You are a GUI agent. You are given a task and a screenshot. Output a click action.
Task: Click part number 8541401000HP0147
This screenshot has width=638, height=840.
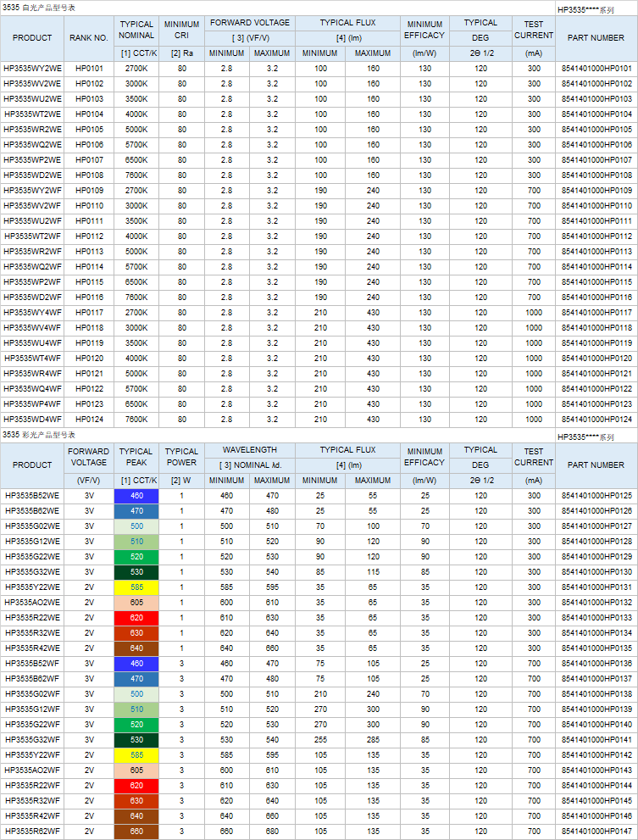(596, 832)
